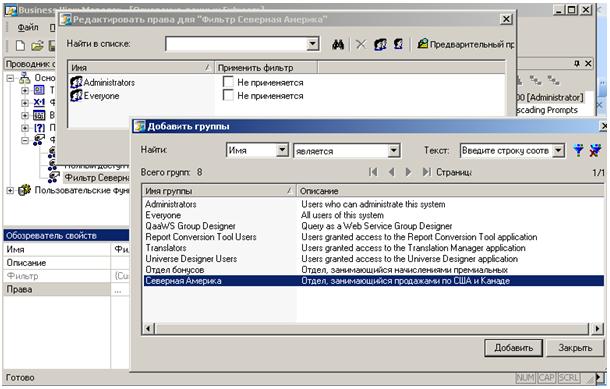610x389 pixels.
Task: Click the New document icon in main toolbar
Action: pyautogui.click(x=20, y=46)
